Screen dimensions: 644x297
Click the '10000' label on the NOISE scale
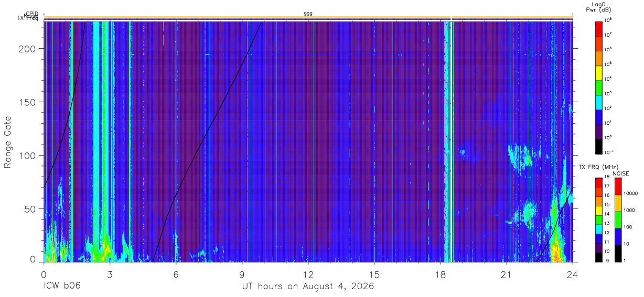(632, 193)
